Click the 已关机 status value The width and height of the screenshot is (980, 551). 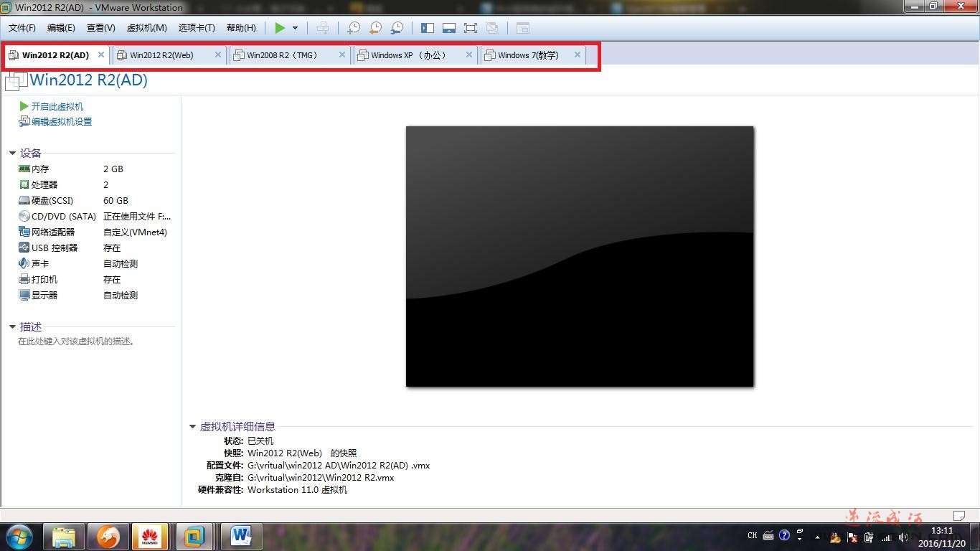(260, 441)
